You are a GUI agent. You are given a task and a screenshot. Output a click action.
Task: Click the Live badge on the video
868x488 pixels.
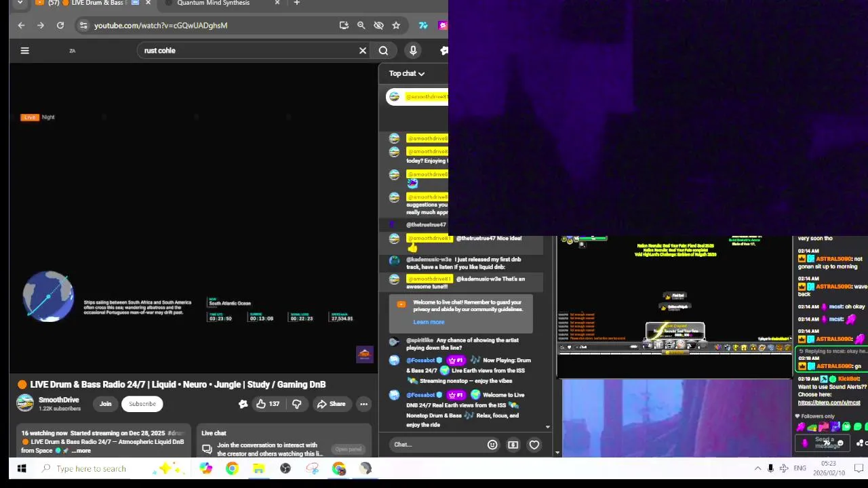(x=28, y=117)
